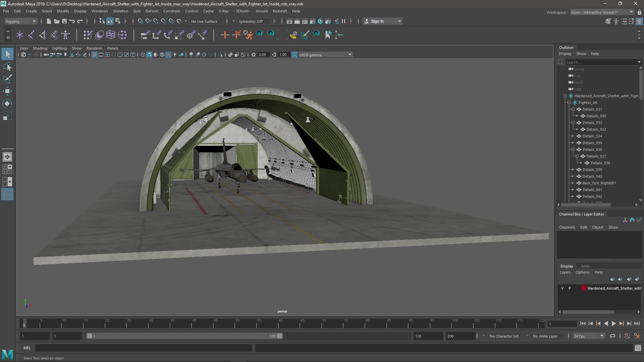
Task: Undo the last action
Action: tap(72, 21)
